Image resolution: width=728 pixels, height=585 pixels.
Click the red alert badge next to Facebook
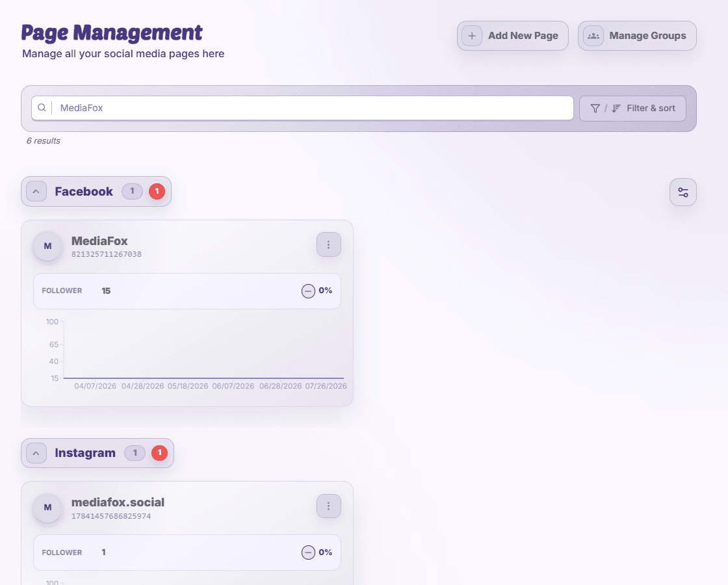pyautogui.click(x=157, y=191)
